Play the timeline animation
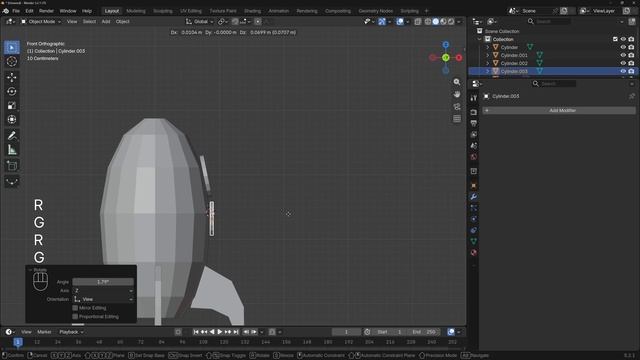The width and height of the screenshot is (640, 360). [x=220, y=332]
